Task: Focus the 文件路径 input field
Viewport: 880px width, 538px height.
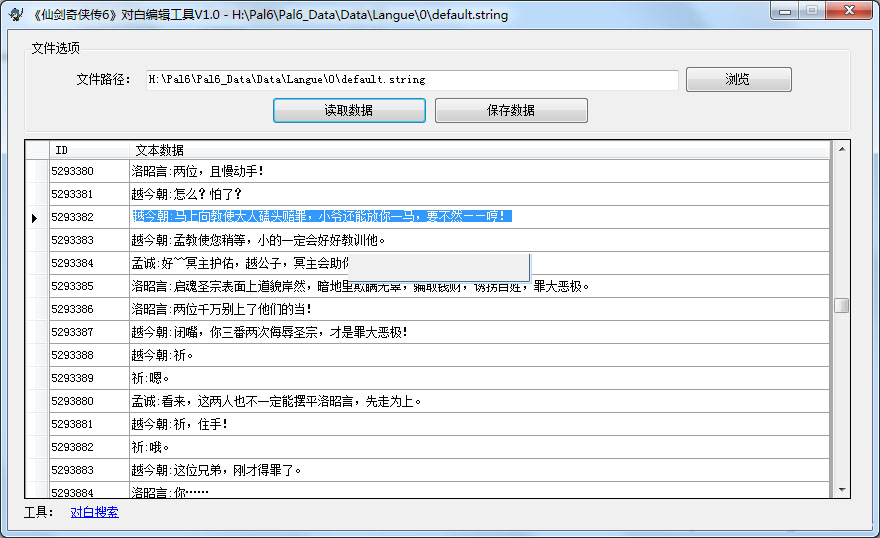Action: [412, 80]
